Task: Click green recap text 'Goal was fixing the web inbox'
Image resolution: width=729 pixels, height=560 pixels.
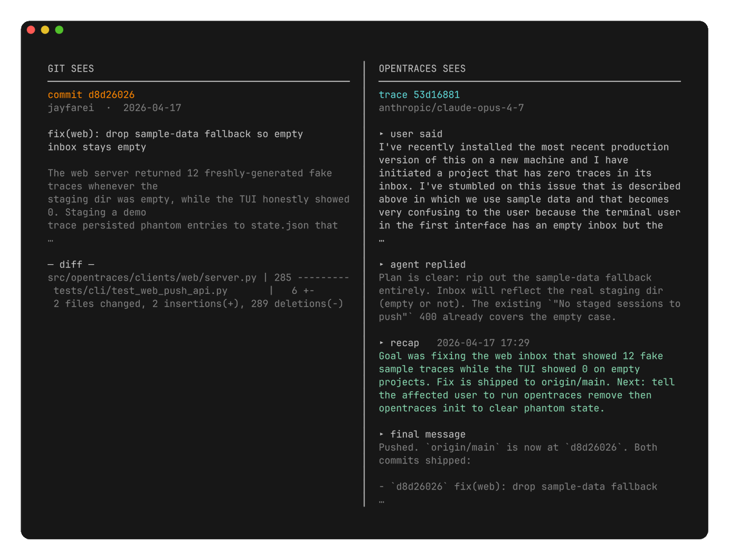Action: [527, 382]
